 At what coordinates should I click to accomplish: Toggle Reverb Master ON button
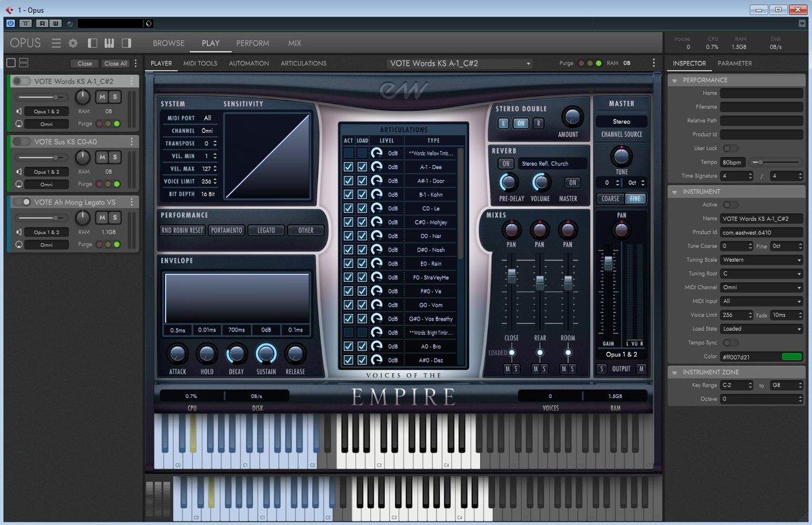tap(572, 183)
